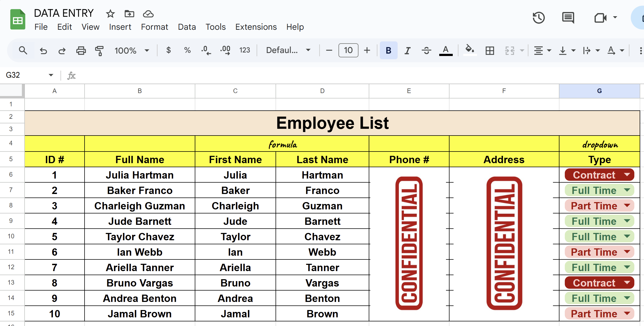
Task: Open version history clock icon
Action: point(538,18)
